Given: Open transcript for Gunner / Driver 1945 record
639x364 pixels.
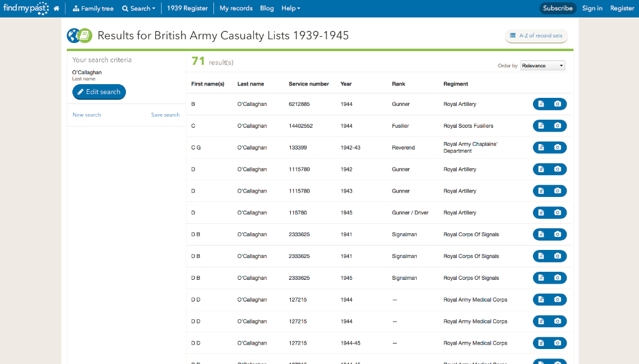Looking at the screenshot, I should tap(541, 213).
